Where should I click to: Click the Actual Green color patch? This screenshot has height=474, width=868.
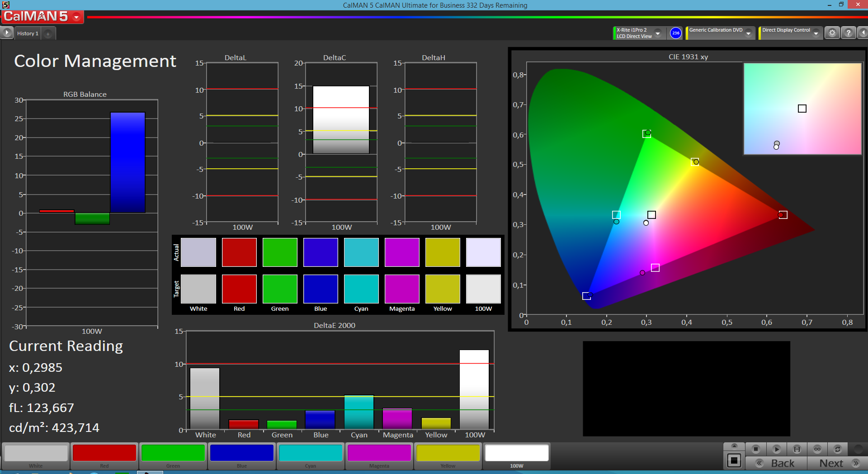280,252
